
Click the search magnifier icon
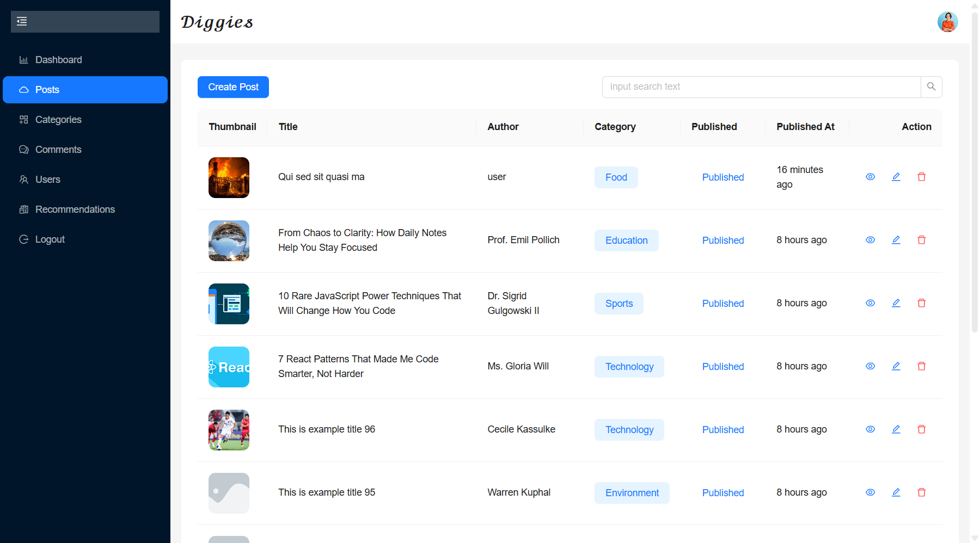pyautogui.click(x=931, y=87)
